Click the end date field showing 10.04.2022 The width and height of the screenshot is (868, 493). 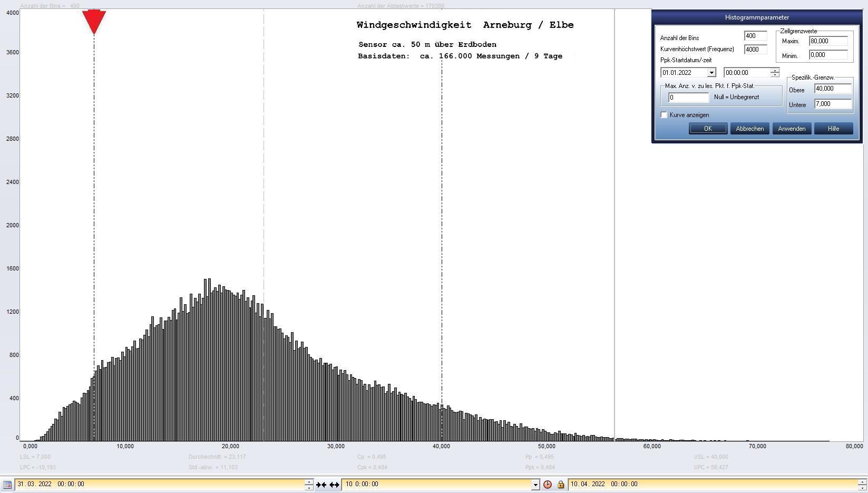coord(711,484)
